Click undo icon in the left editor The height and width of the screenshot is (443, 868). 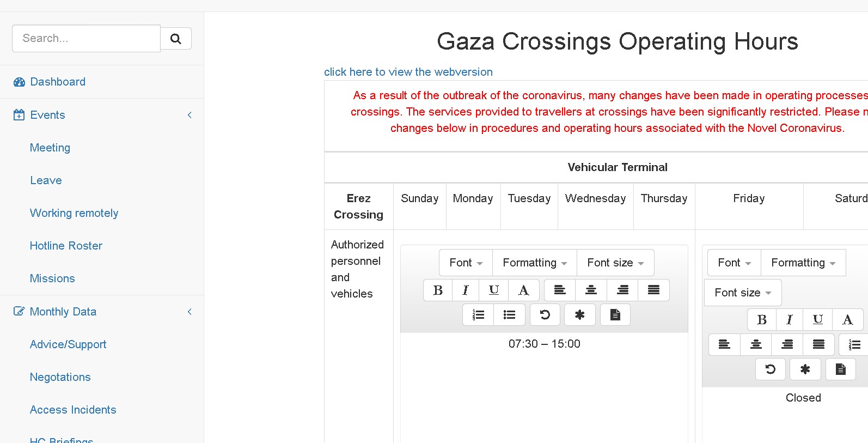[x=545, y=315]
